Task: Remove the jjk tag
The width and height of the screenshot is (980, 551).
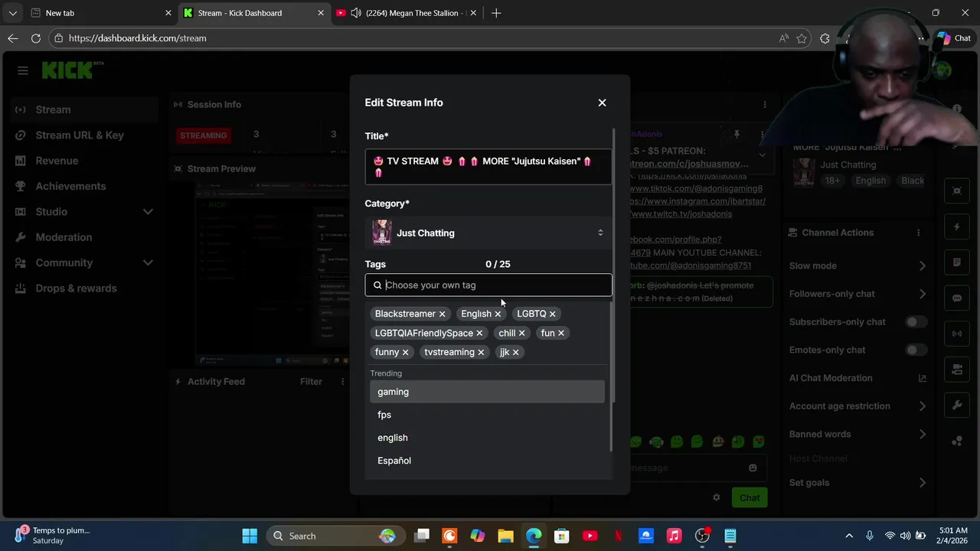Action: pyautogui.click(x=515, y=353)
